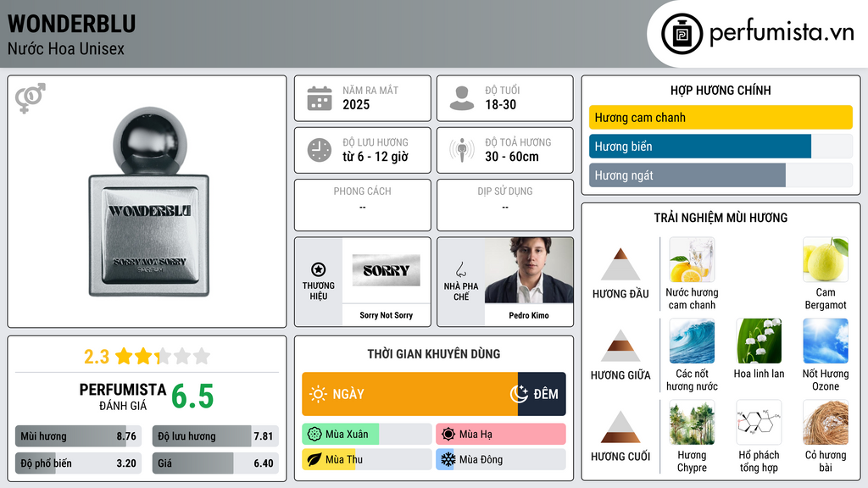Image resolution: width=868 pixels, height=488 pixels.
Task: Open the Nốt Hương Ozone sky image
Action: click(826, 341)
